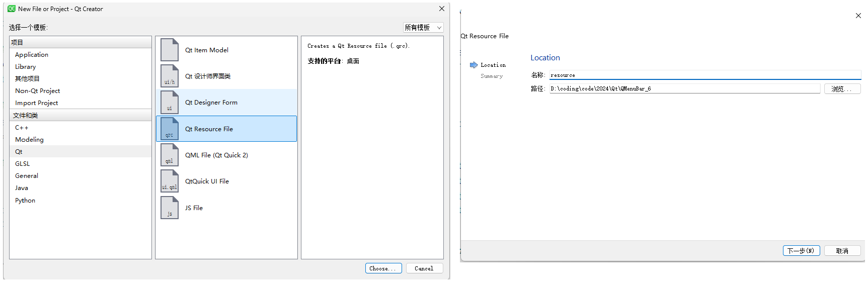Viewport: 868px width, 285px height.
Task: Focus the 名称 name input field
Action: pyautogui.click(x=705, y=75)
